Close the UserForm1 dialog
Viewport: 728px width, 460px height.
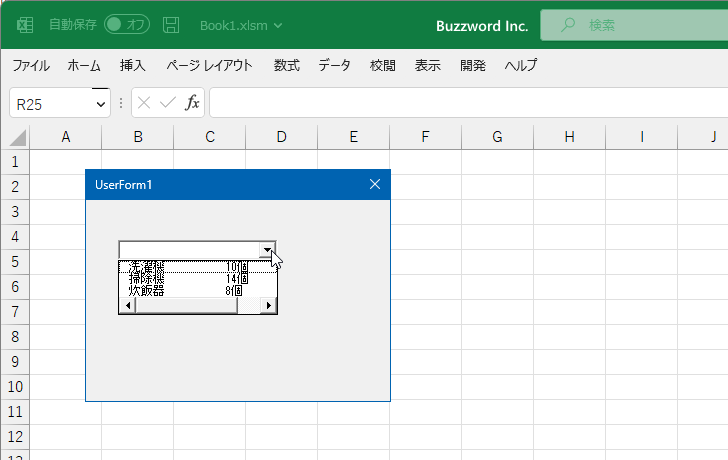coord(375,184)
